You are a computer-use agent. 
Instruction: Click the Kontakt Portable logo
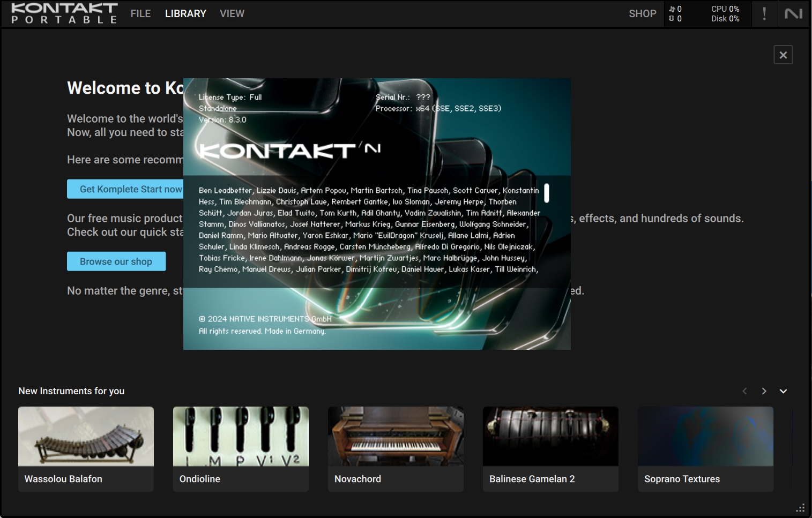point(64,13)
